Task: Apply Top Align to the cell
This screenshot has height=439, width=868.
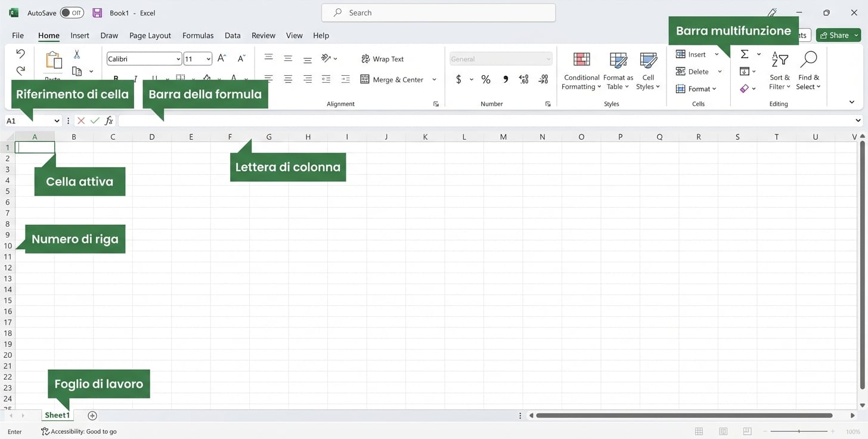Action: [269, 58]
